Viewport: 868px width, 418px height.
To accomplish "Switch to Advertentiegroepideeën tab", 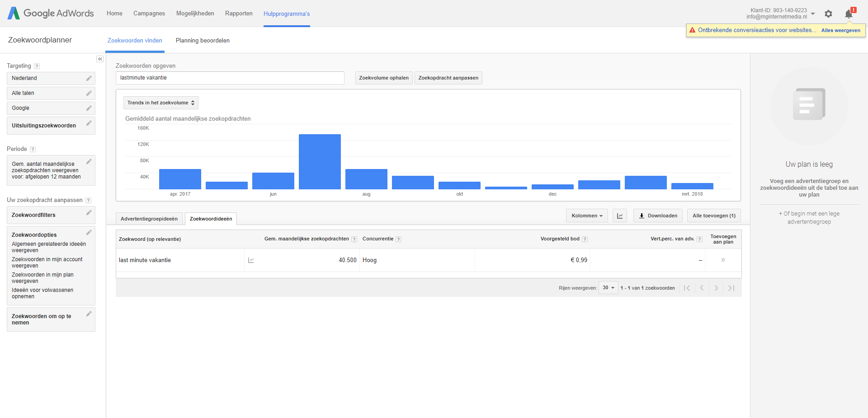I will point(149,219).
